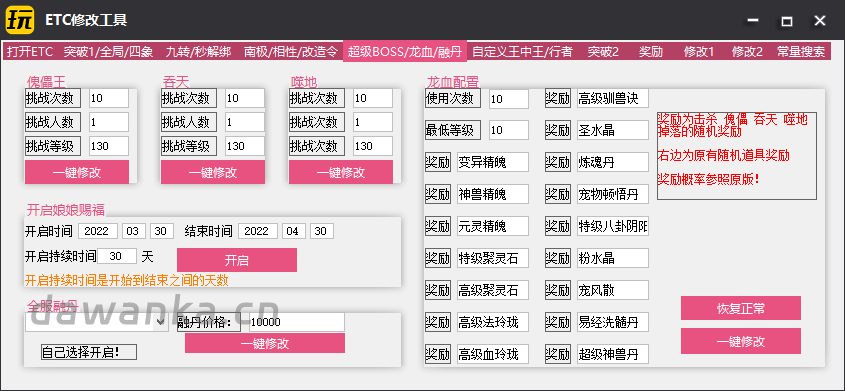The image size is (845, 391).
Task: Edit the 融丹价格 field 10000
Action: 297,322
